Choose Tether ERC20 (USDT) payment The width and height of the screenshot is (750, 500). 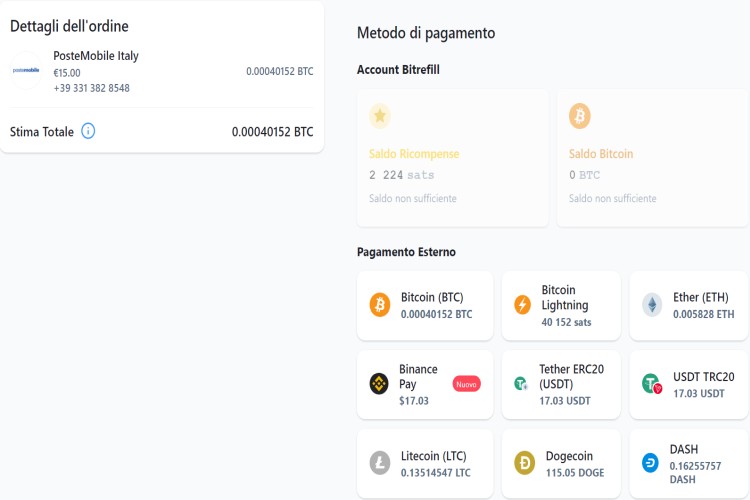pyautogui.click(x=561, y=385)
